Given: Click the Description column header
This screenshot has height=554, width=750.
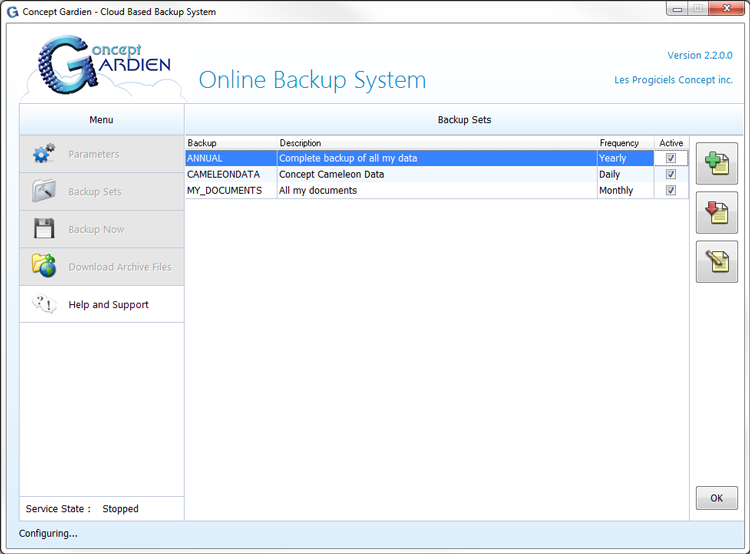Looking at the screenshot, I should [x=300, y=143].
